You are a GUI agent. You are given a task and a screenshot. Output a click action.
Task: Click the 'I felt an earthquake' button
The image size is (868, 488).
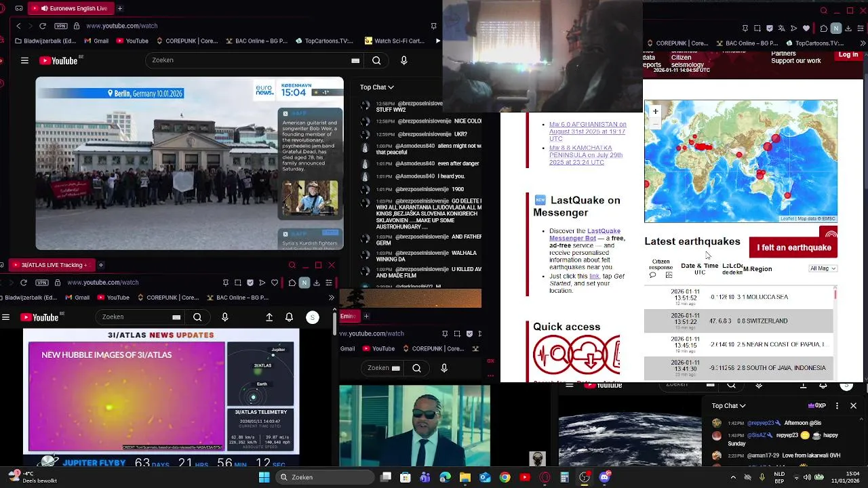(x=793, y=247)
